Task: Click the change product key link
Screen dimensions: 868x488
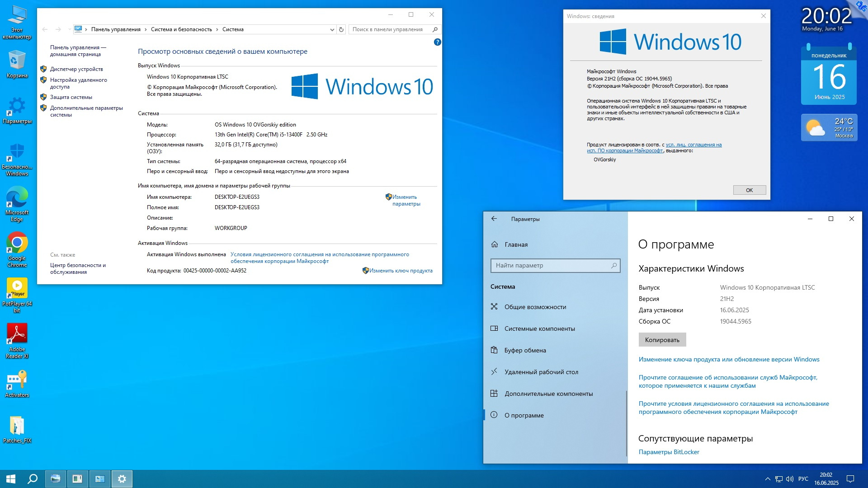Action: [x=400, y=271]
